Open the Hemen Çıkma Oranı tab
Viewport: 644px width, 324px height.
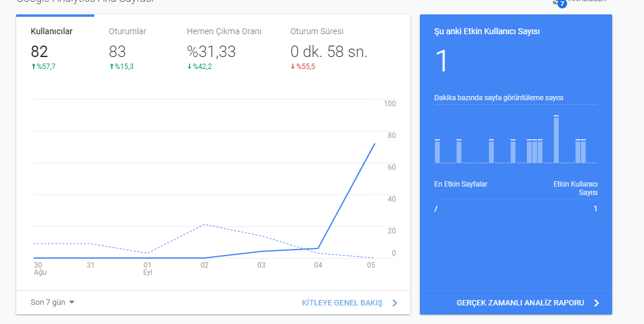pyautogui.click(x=224, y=49)
